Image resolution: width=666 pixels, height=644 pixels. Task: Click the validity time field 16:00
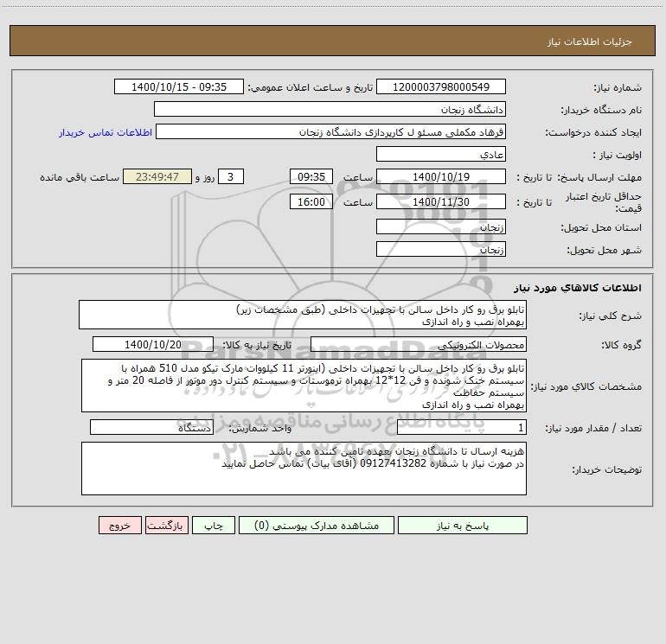pos(311,201)
